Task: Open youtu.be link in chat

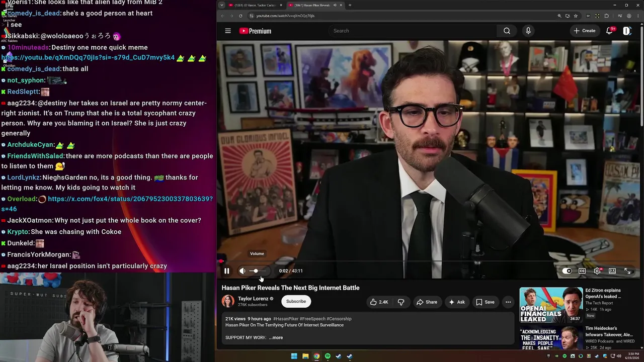Action: [88, 58]
